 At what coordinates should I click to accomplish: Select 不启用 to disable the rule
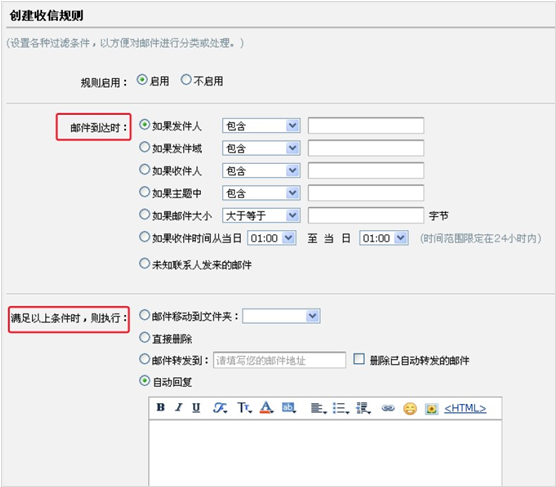point(186,80)
